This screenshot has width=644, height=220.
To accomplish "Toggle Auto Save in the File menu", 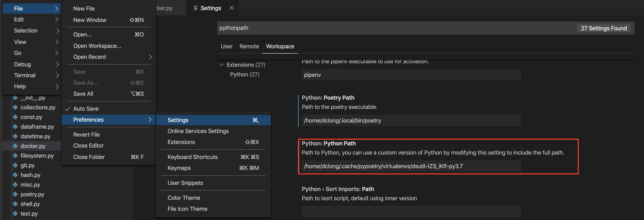I will (x=86, y=108).
